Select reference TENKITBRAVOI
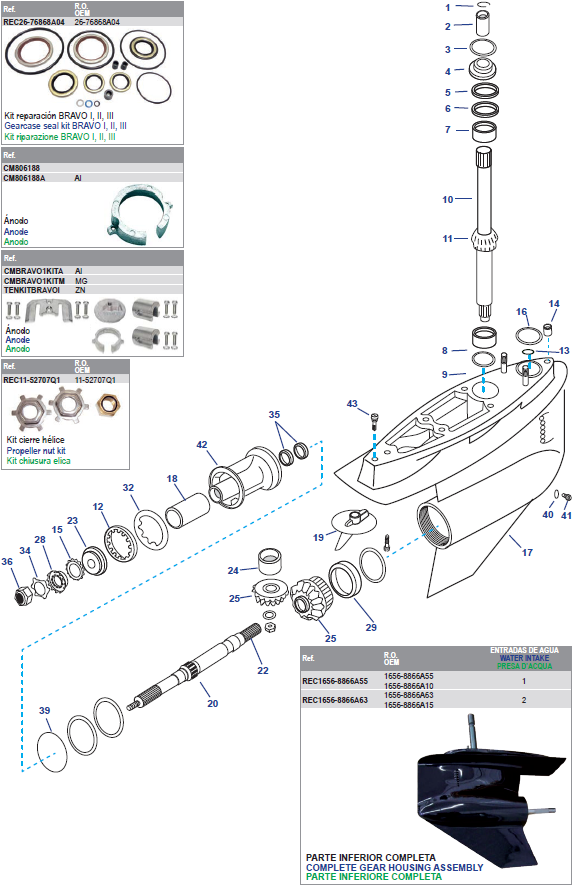573x886 pixels. (32, 290)
